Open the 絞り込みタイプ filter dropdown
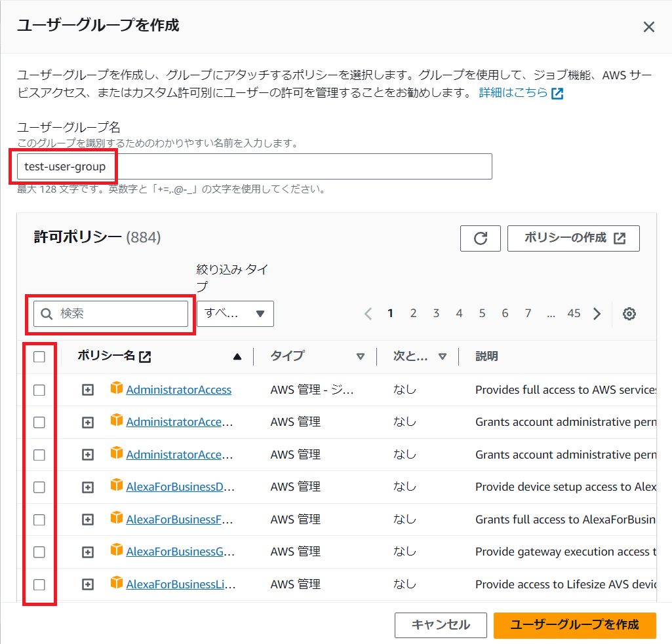672x644 pixels. point(235,314)
